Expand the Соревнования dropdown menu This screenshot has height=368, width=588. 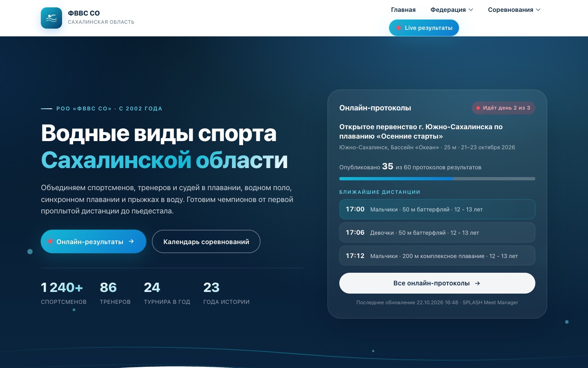[x=514, y=10]
